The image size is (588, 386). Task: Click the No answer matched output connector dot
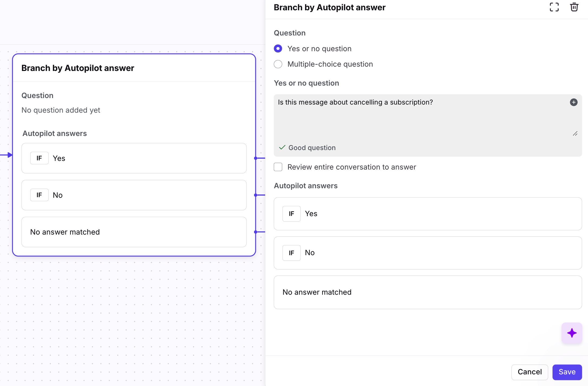click(x=256, y=232)
